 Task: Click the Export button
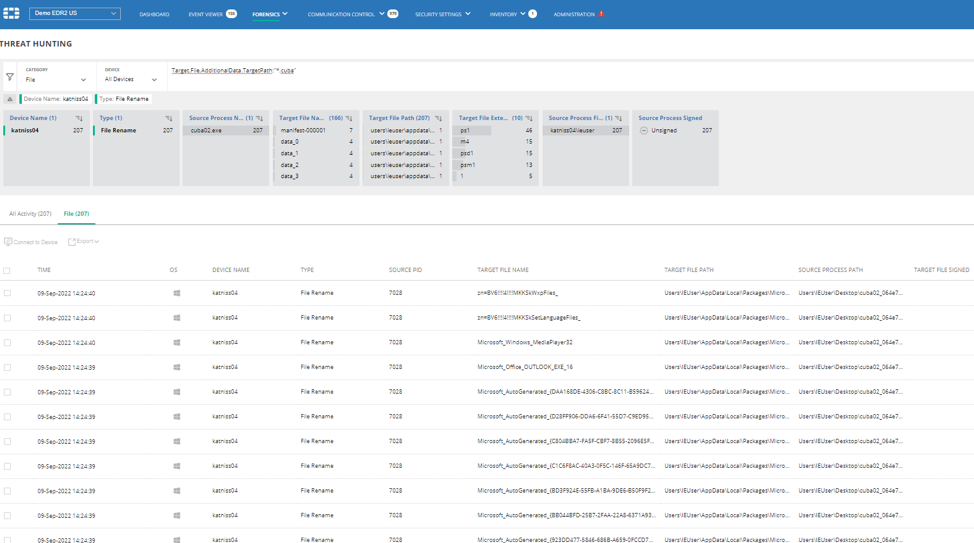click(x=84, y=241)
